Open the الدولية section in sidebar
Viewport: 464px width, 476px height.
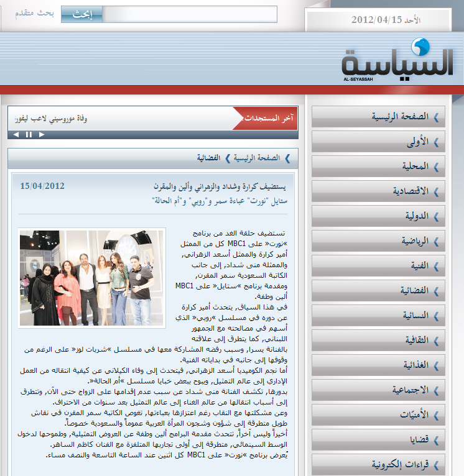[x=378, y=216]
